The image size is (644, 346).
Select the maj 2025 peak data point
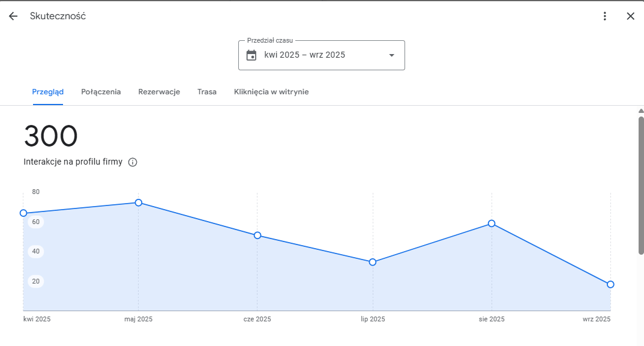139,202
